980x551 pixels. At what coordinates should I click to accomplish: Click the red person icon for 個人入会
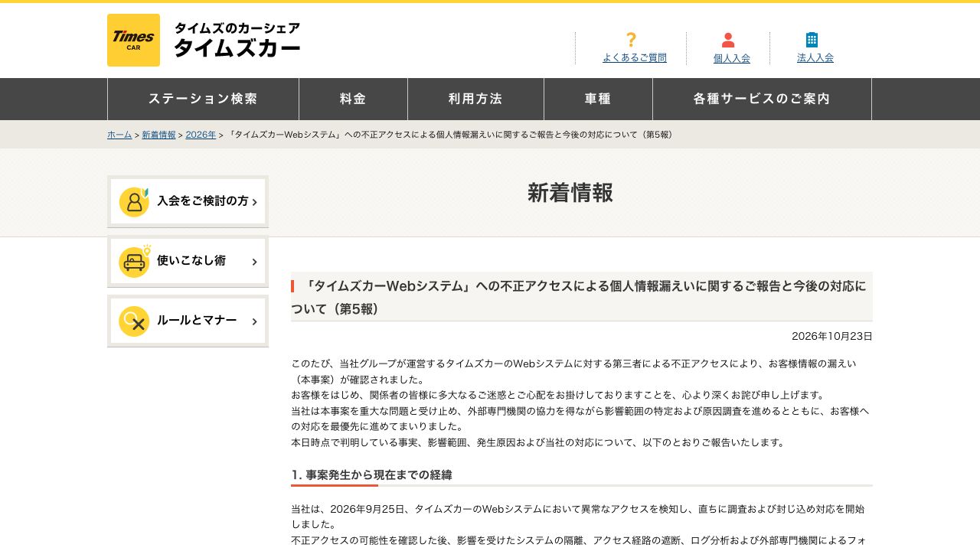tap(728, 40)
